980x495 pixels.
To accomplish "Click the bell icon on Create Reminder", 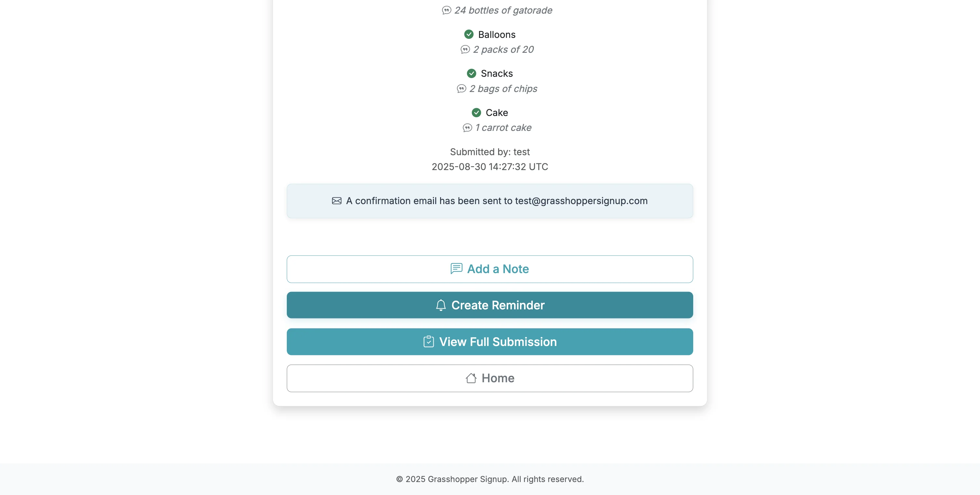I will (x=440, y=305).
